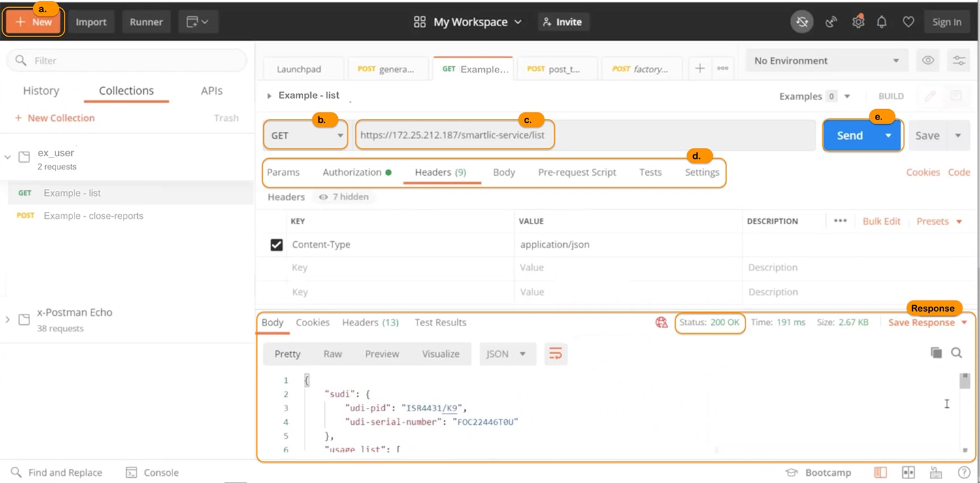Open the capture requests satellite icon
The height and width of the screenshot is (483, 980).
(831, 22)
